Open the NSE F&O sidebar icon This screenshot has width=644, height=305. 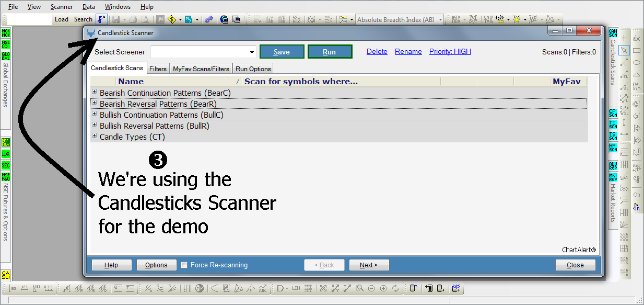(x=5, y=177)
